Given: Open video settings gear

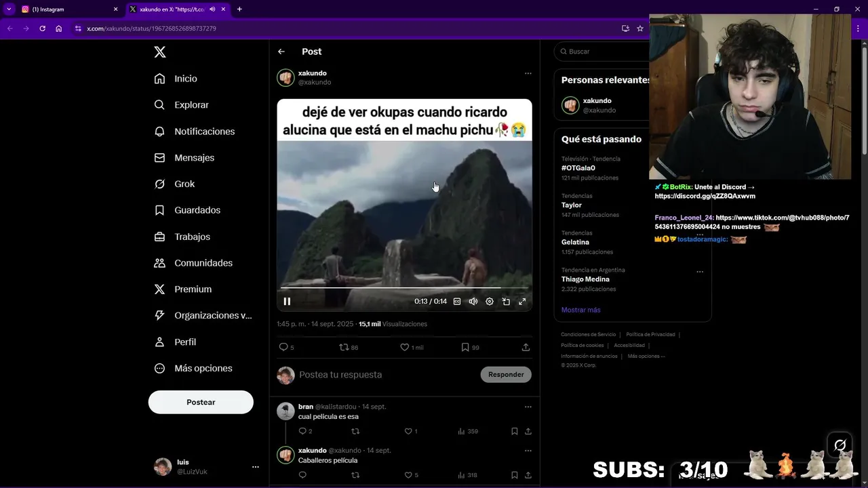Looking at the screenshot, I should pyautogui.click(x=490, y=302).
